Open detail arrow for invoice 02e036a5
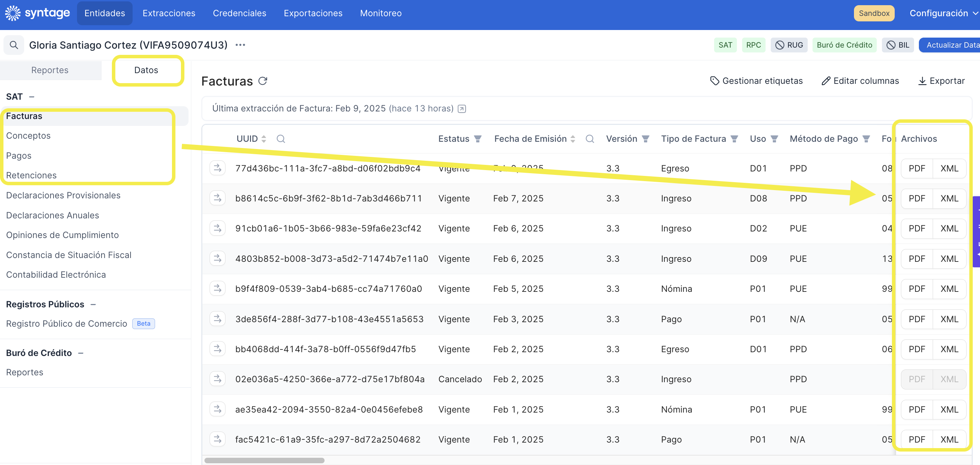Viewport: 980px width, 465px height. pyautogui.click(x=218, y=379)
